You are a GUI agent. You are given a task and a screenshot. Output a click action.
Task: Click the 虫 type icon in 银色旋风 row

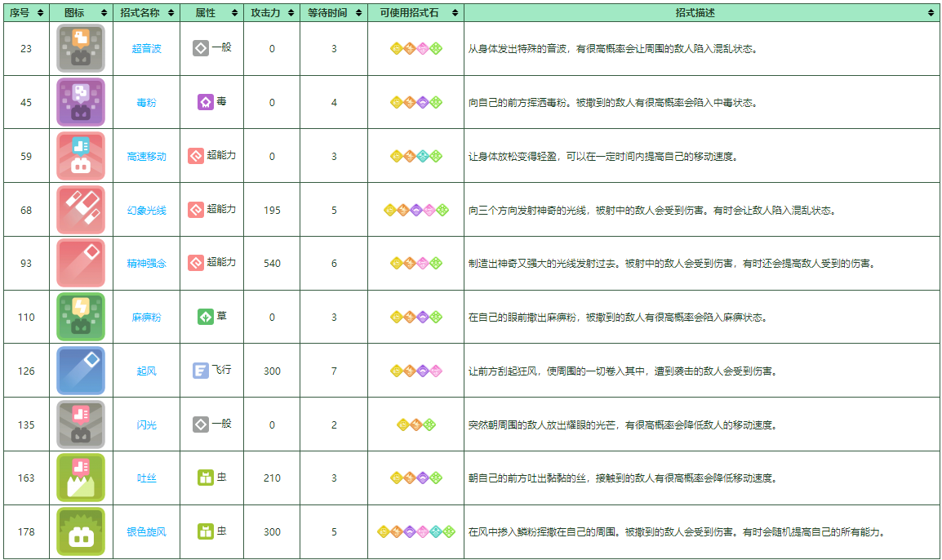point(206,531)
